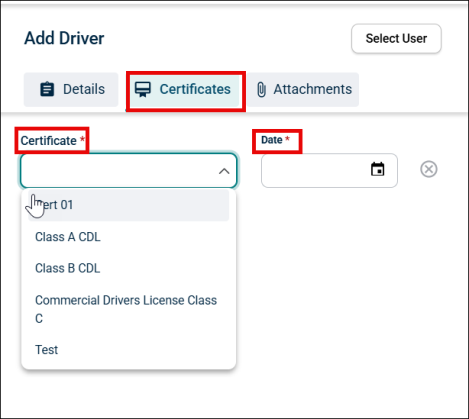
Task: Pick Class B CDL option
Action: (128, 268)
